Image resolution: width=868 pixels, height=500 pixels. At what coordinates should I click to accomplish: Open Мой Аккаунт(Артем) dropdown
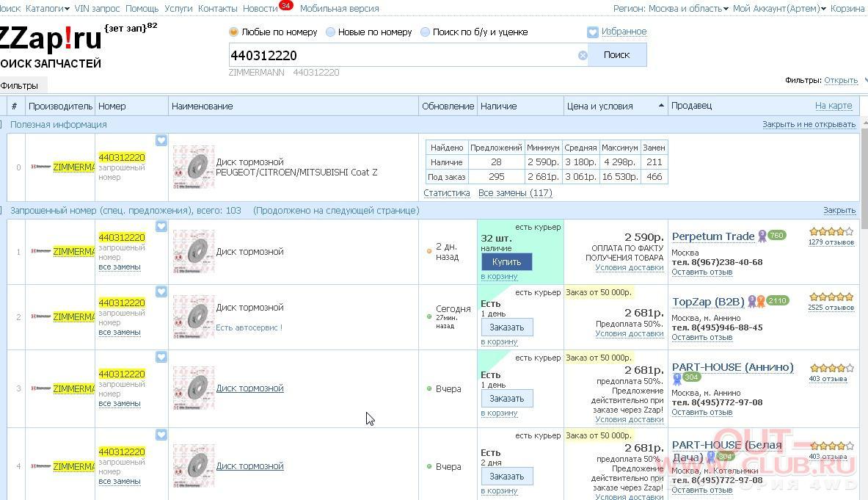[x=779, y=8]
